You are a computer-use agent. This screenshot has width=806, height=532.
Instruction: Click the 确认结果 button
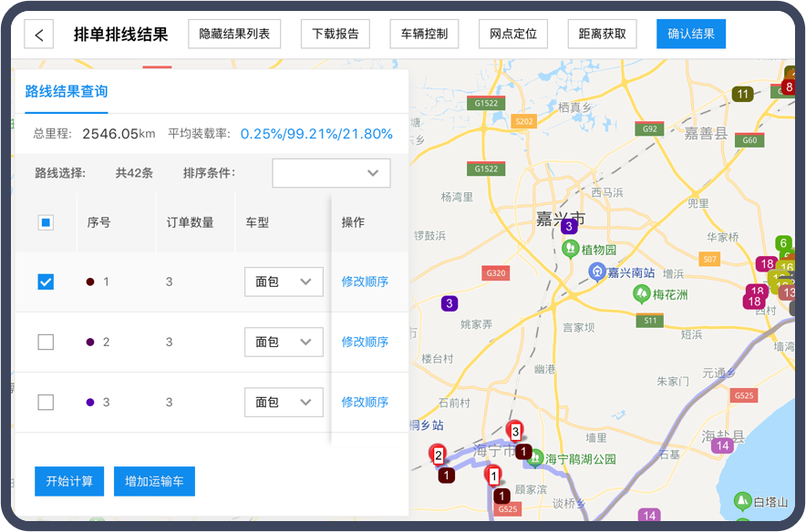click(690, 35)
